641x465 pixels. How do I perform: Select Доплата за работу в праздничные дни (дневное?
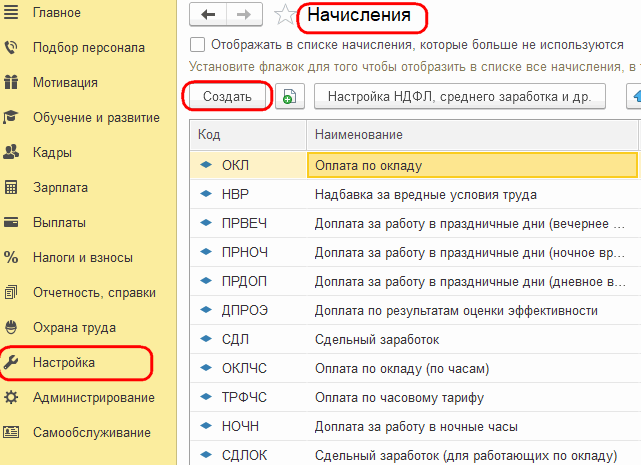pos(470,282)
